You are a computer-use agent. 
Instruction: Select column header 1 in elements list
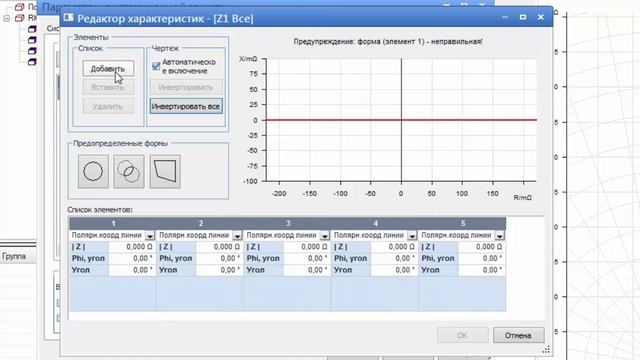[113, 223]
